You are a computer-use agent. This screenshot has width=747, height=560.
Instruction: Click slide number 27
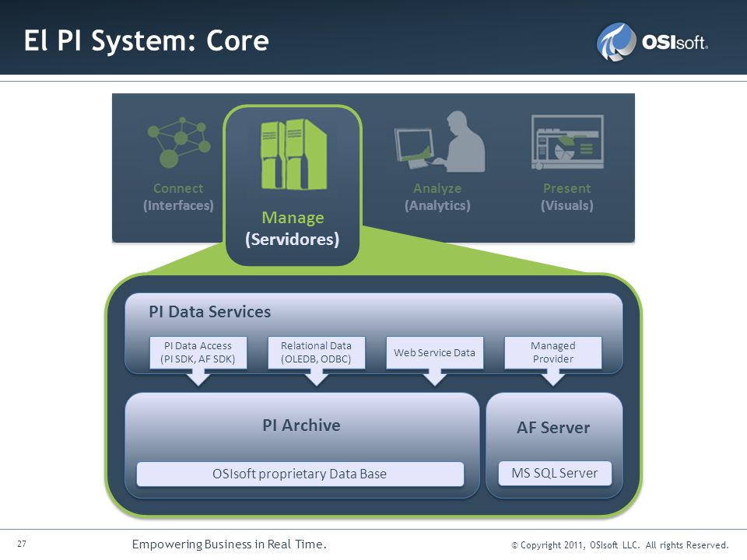point(22,544)
